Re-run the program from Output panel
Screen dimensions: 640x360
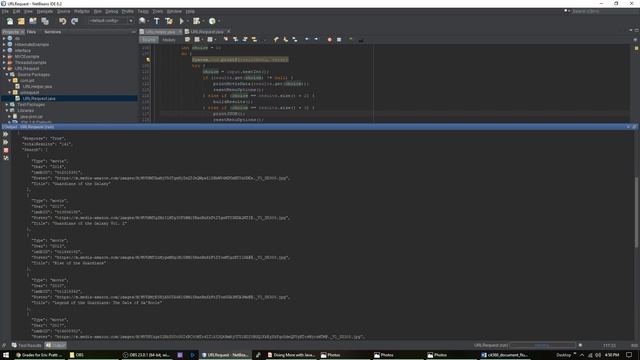[x=6, y=134]
